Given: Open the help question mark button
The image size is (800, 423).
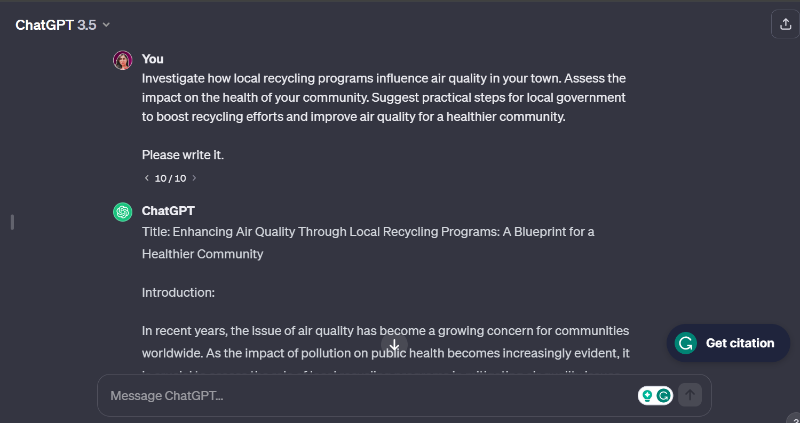Looking at the screenshot, I should [x=792, y=418].
